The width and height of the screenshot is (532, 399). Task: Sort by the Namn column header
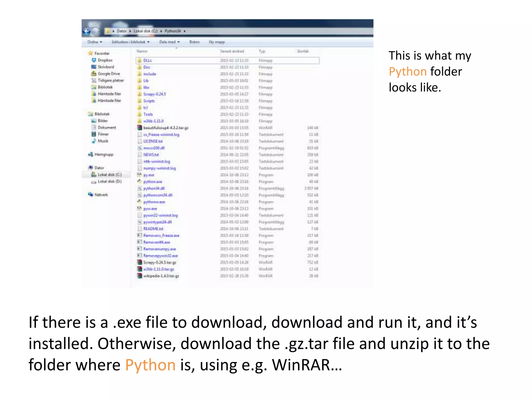142,51
